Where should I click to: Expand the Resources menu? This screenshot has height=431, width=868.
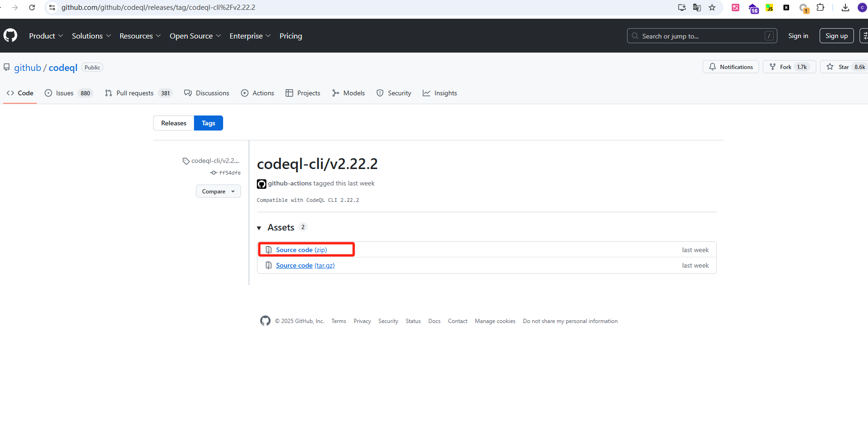click(140, 36)
